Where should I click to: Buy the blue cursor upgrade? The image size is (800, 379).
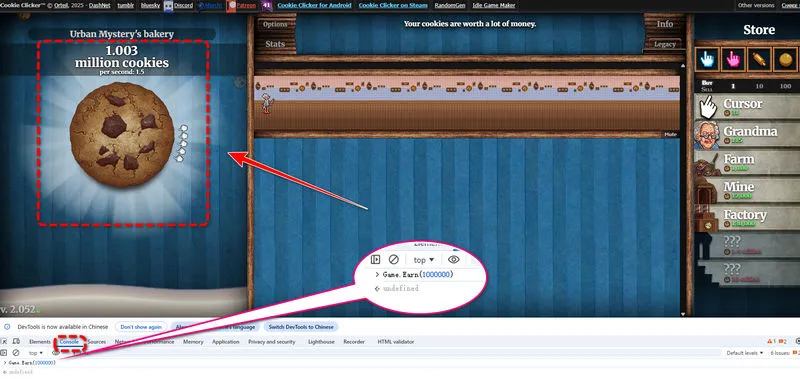[707, 60]
